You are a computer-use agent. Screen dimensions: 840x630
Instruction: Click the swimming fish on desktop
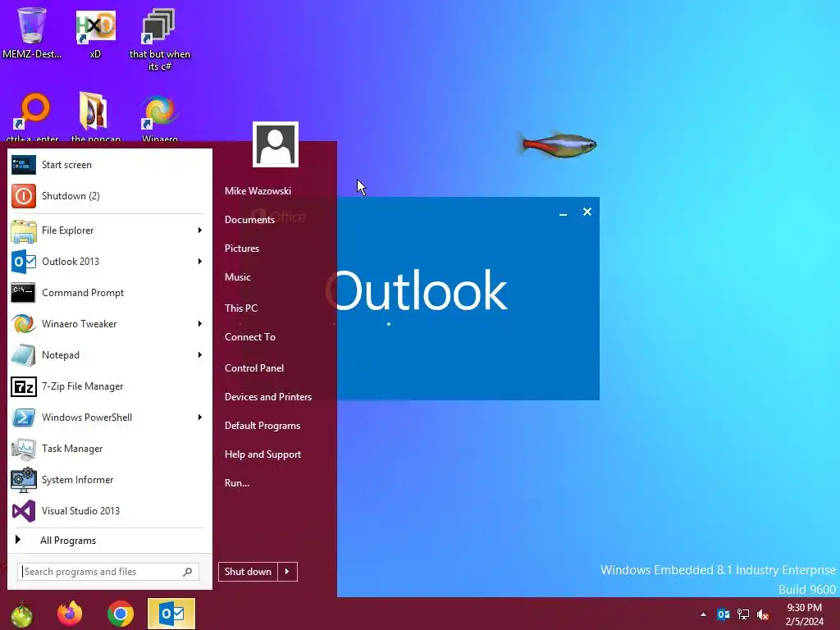pos(557,144)
